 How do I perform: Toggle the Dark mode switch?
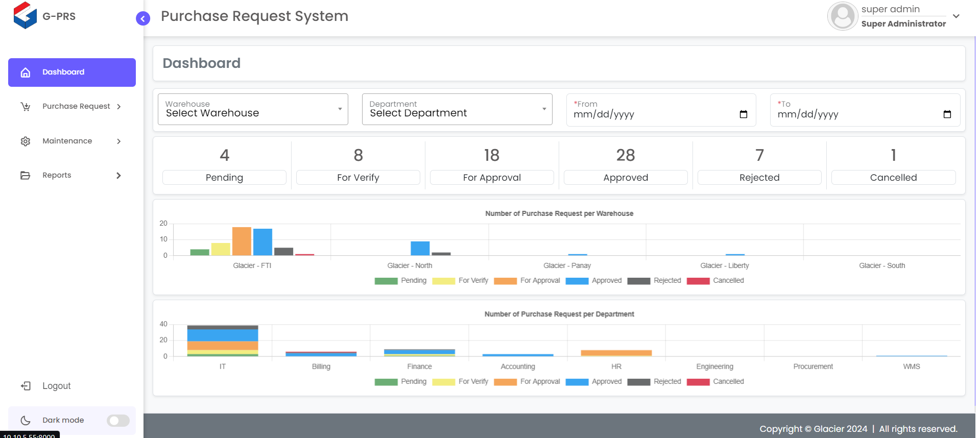[118, 421]
